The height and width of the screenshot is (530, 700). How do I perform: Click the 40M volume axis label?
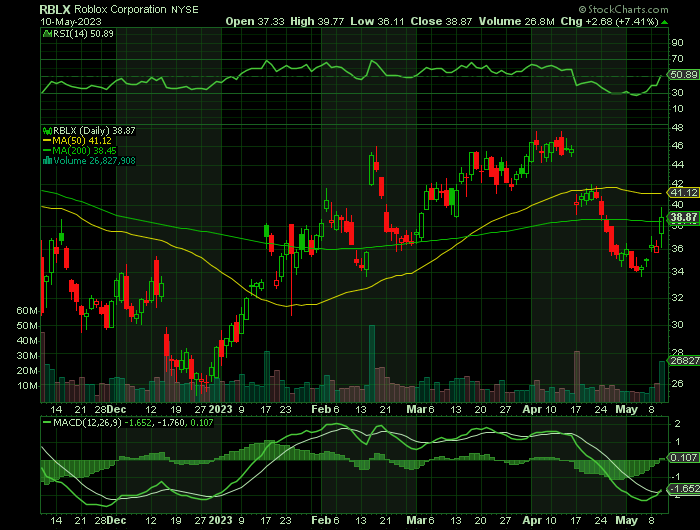coord(27,341)
